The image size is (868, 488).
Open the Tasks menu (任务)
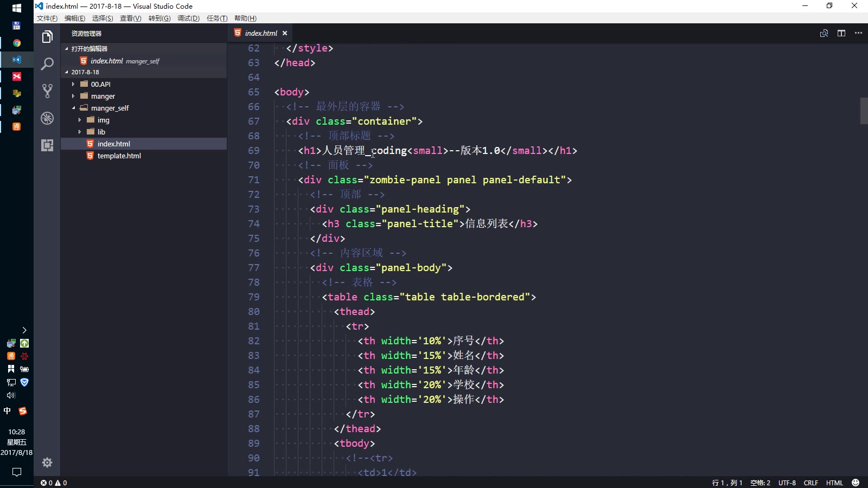(x=217, y=18)
